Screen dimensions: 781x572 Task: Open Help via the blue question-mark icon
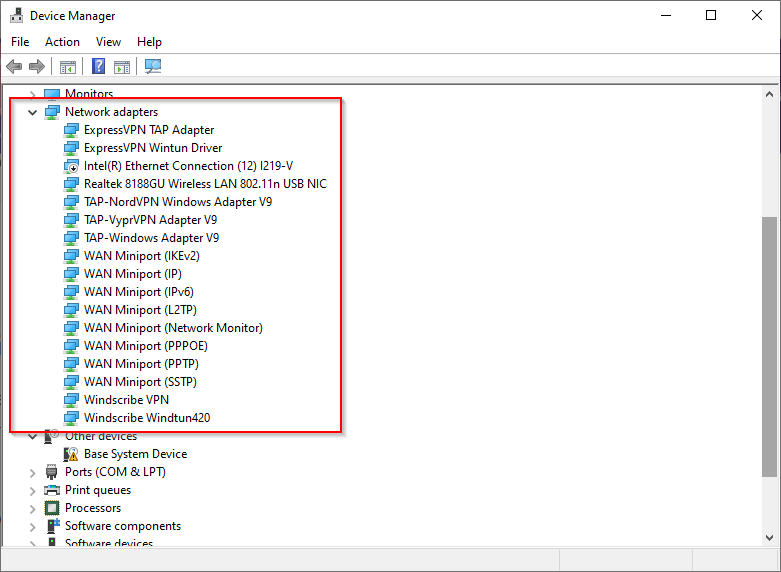[x=99, y=66]
